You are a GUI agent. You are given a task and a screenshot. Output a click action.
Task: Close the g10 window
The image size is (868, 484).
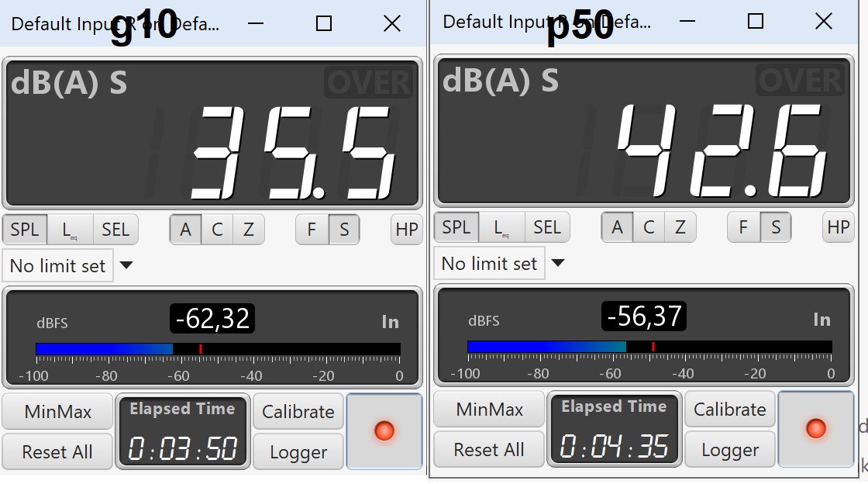[392, 24]
